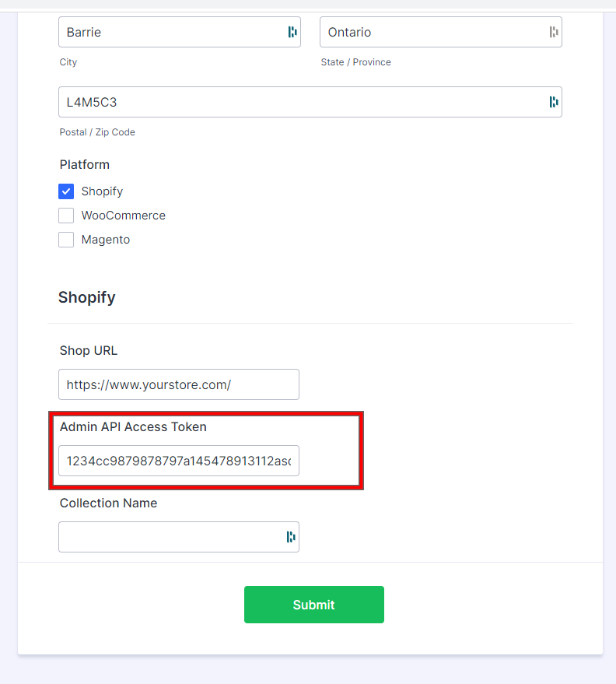Focus the City field containing Barrie
The image size is (616, 684).
coord(180,32)
